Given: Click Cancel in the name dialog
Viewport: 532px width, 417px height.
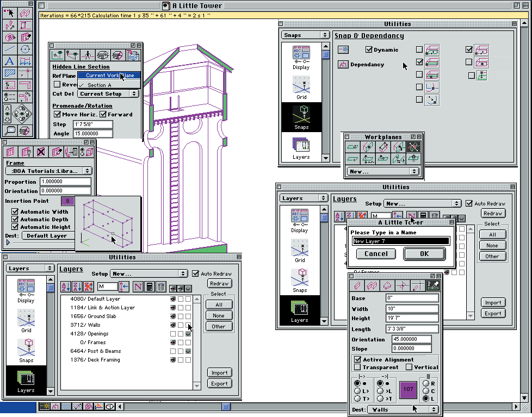Looking at the screenshot, I should coord(376,254).
